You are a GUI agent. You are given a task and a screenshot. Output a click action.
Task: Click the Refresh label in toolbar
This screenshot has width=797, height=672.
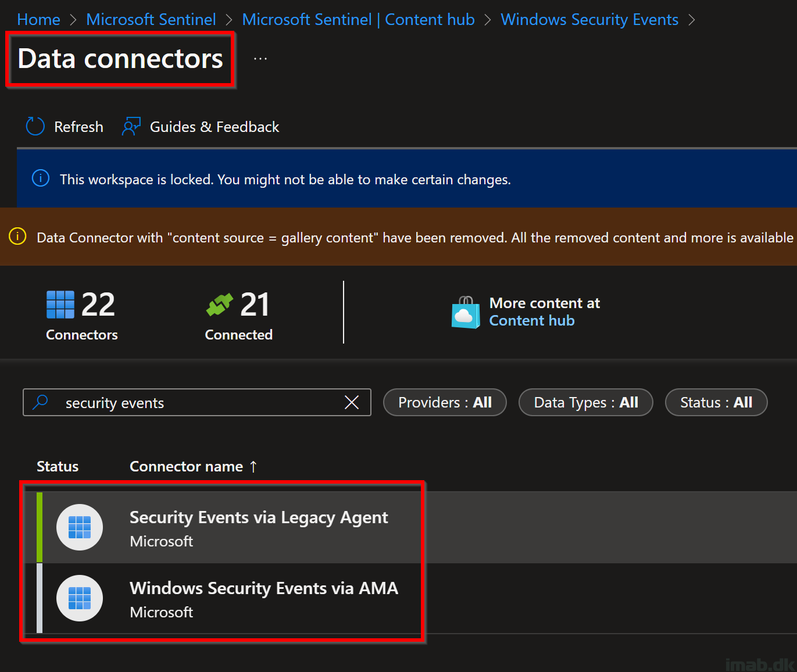tap(78, 127)
